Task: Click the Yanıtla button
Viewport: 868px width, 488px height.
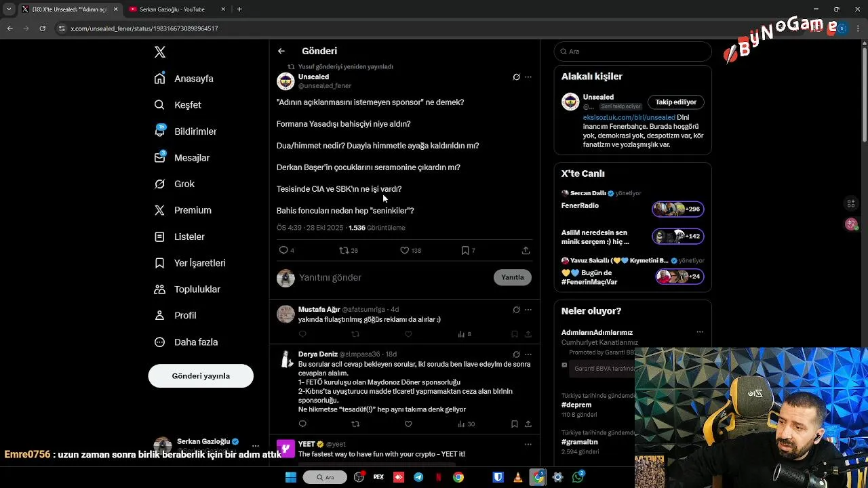Action: pyautogui.click(x=513, y=277)
